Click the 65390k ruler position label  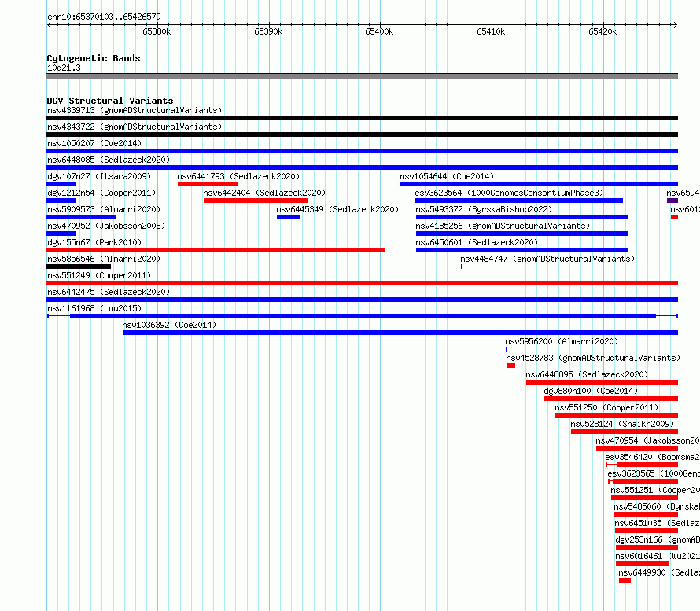click(x=268, y=31)
